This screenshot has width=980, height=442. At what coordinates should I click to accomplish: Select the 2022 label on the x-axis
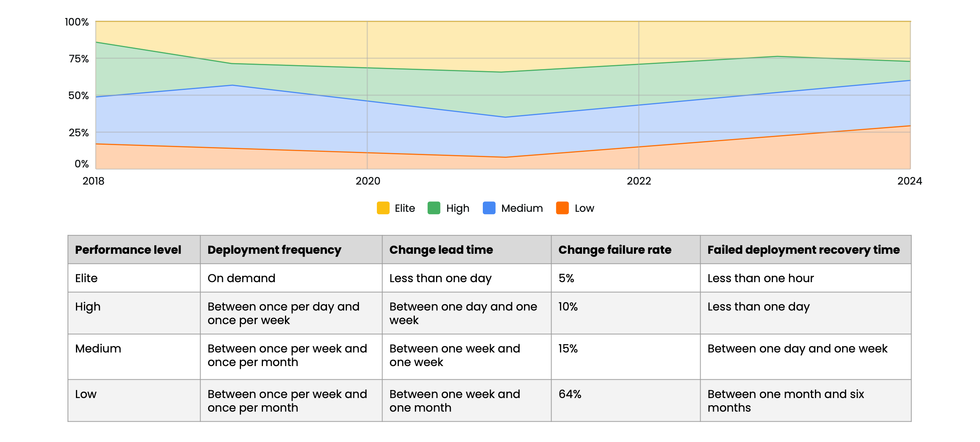pyautogui.click(x=639, y=181)
